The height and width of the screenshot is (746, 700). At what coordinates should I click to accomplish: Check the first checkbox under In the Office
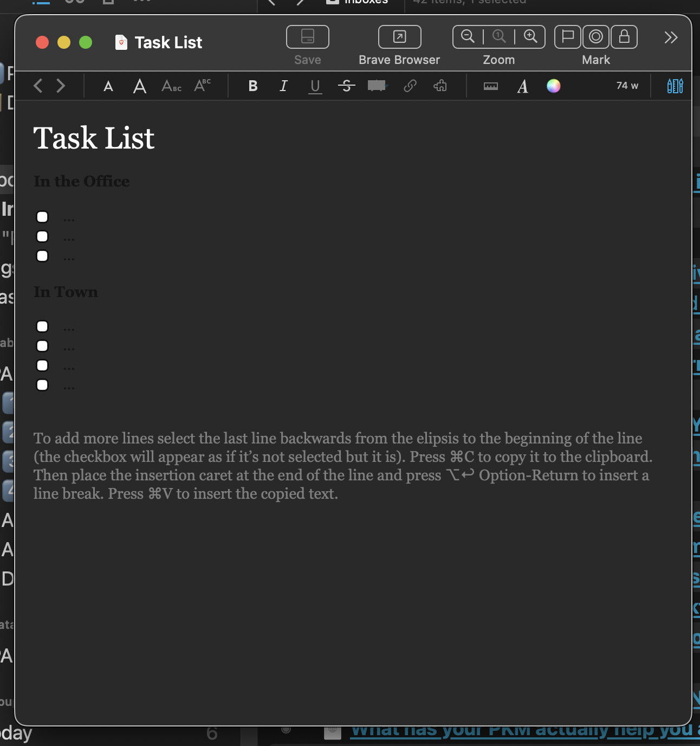[x=42, y=217]
